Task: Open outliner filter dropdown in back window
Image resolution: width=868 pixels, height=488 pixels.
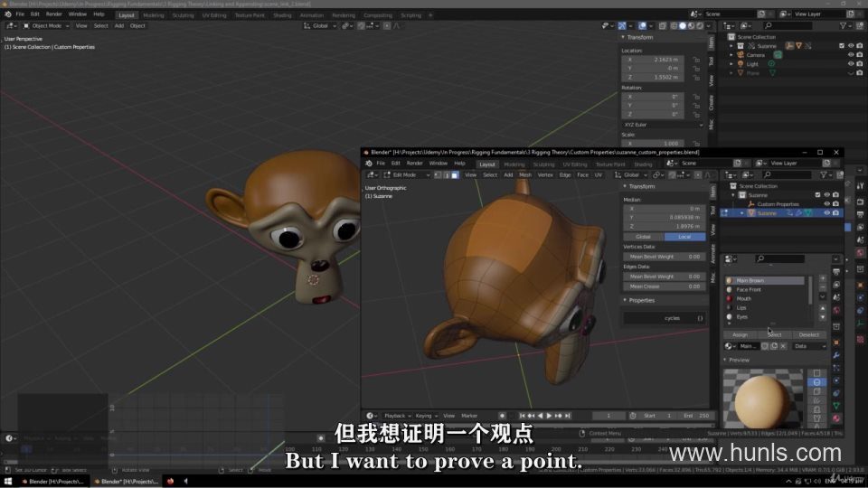Action: click(846, 26)
